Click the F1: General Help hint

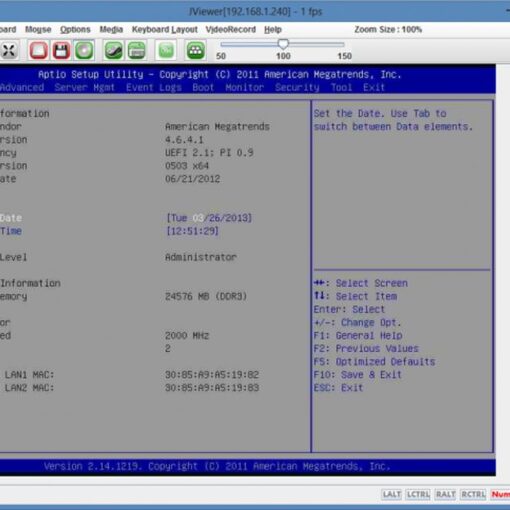(x=358, y=335)
